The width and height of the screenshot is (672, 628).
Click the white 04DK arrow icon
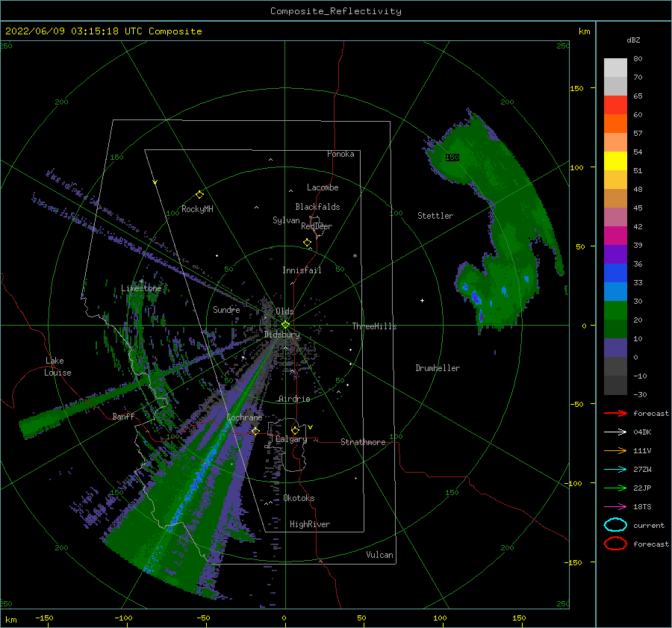coord(615,432)
